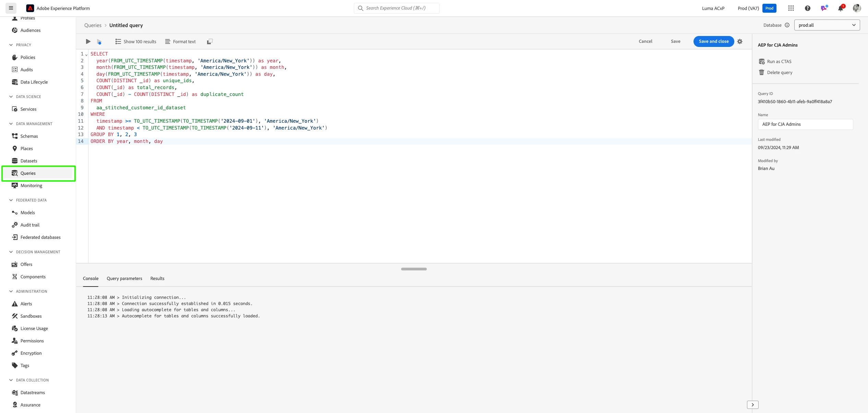The image size is (868, 413).
Task: Run the query with the play icon
Action: coord(88,41)
